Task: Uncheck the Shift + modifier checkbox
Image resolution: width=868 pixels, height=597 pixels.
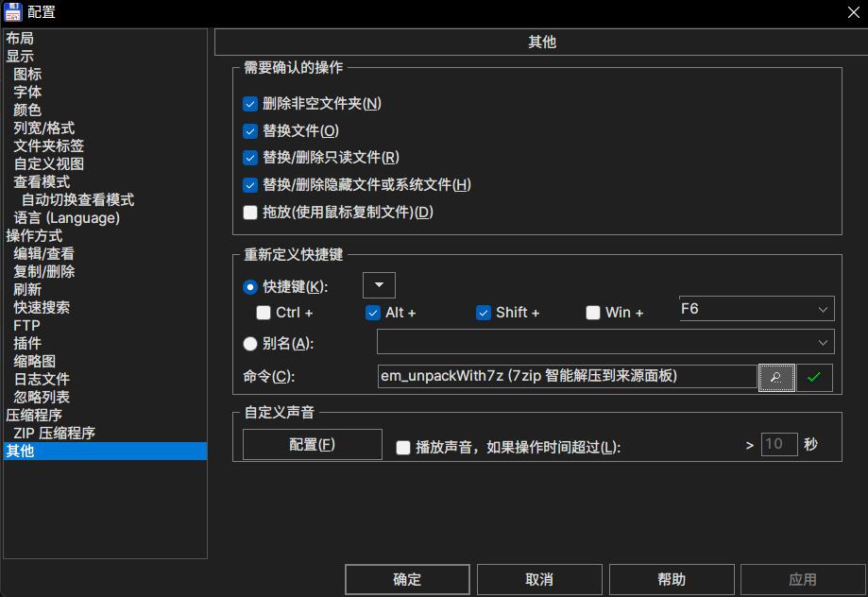Action: (x=484, y=313)
